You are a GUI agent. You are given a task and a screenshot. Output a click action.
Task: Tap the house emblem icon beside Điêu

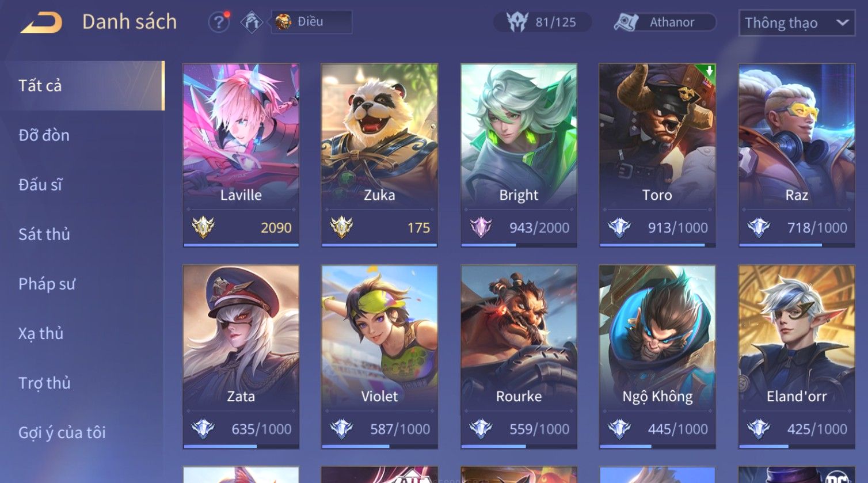(x=252, y=22)
